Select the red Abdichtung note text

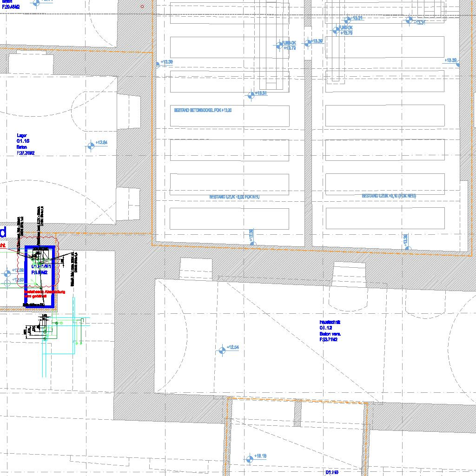[x=45, y=294]
